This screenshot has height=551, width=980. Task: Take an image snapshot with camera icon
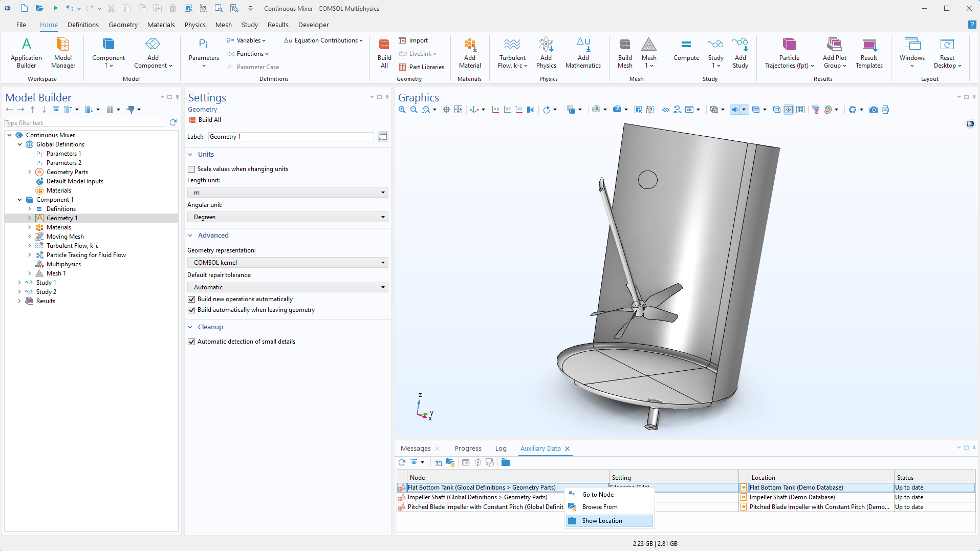[x=874, y=110]
